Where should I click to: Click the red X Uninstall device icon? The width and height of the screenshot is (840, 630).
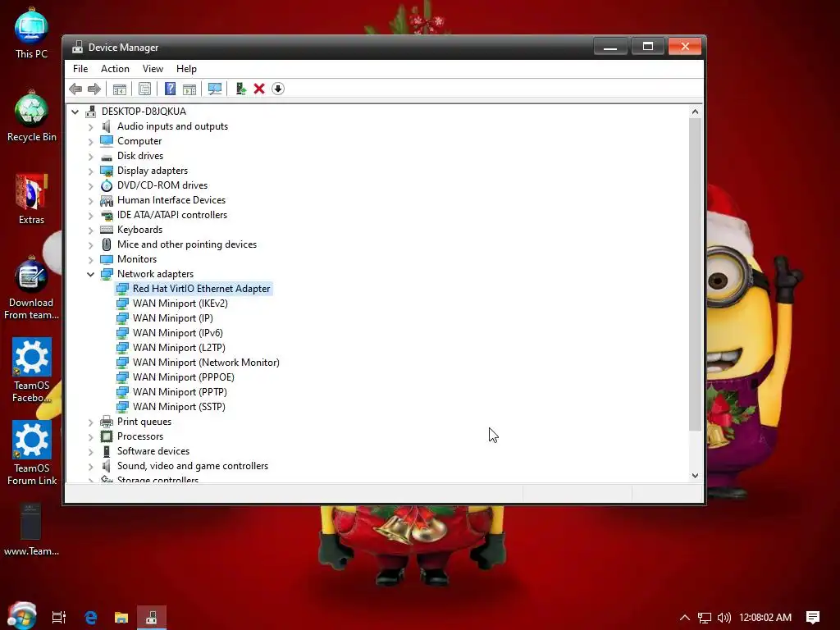[259, 89]
